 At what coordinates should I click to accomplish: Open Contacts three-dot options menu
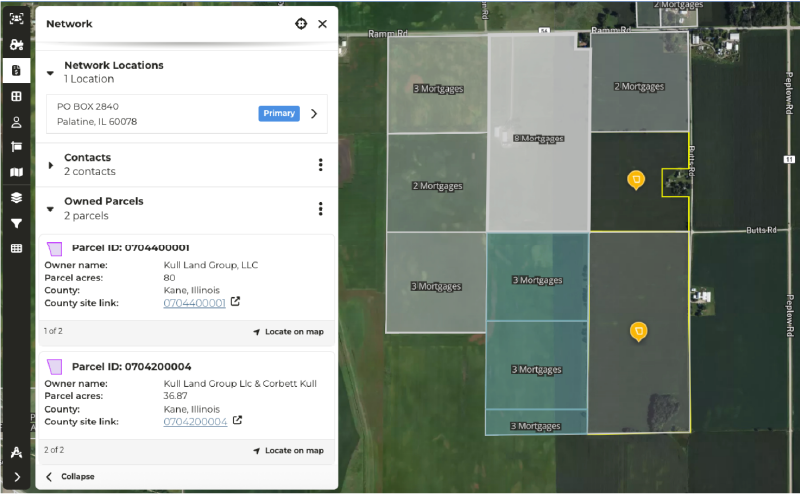320,165
